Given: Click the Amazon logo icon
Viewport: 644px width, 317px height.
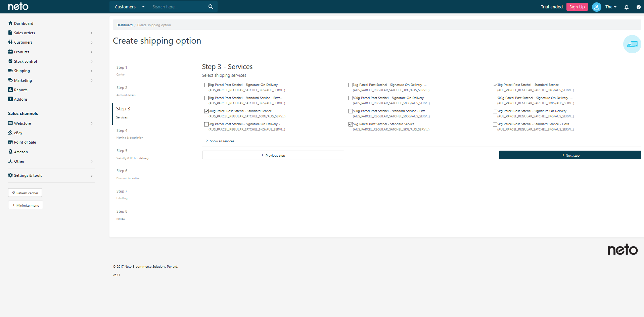Looking at the screenshot, I should click(10, 152).
